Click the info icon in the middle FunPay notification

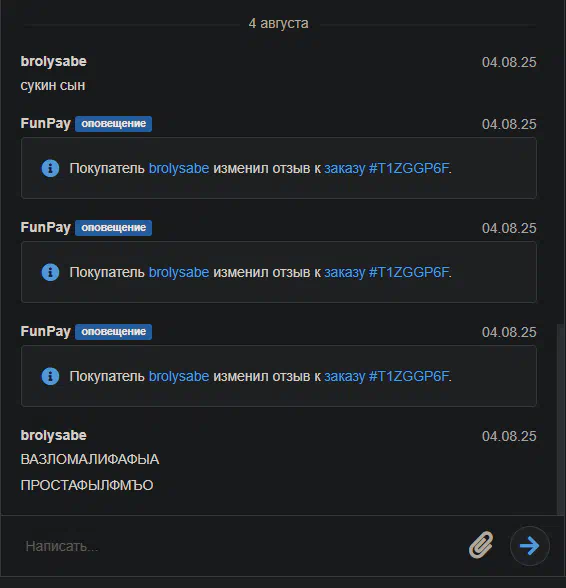click(x=50, y=272)
